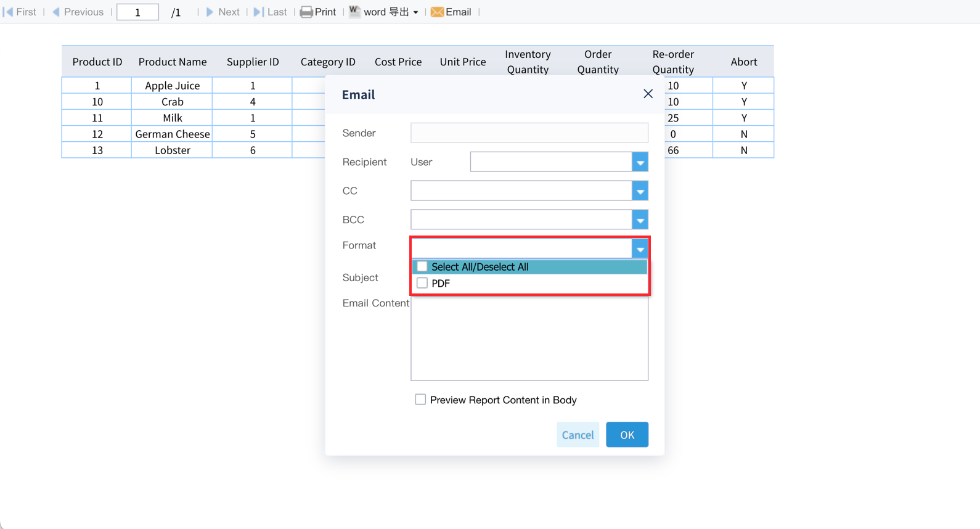Check the Select All/Deselect All box

point(422,266)
